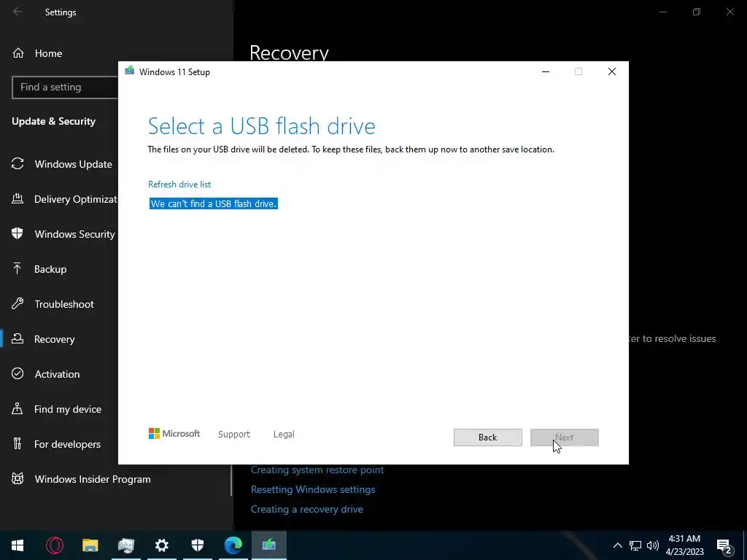
Task: Click the Back button in Windows 11 Setup
Action: [487, 437]
